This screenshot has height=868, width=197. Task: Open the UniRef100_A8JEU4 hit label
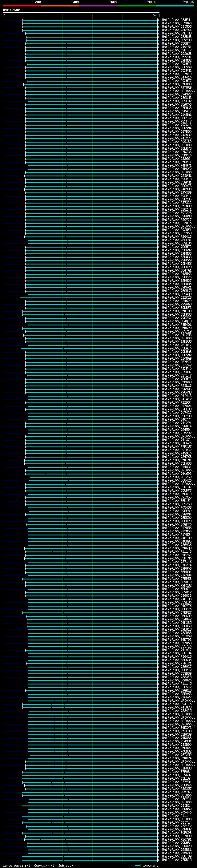click(x=177, y=20)
